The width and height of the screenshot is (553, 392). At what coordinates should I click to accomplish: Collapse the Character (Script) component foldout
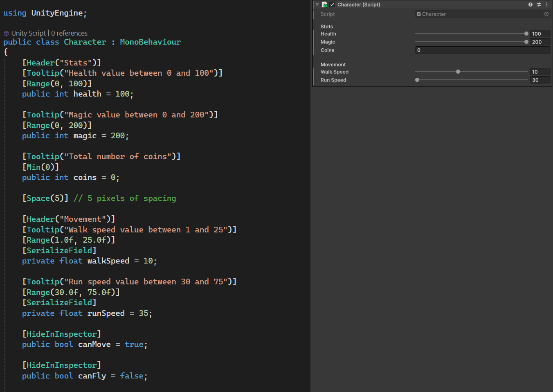317,5
